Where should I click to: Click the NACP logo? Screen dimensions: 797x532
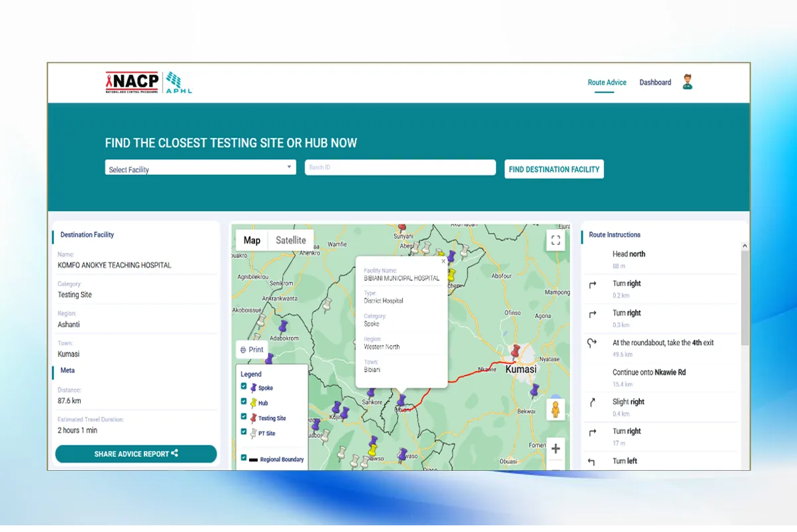click(x=132, y=83)
